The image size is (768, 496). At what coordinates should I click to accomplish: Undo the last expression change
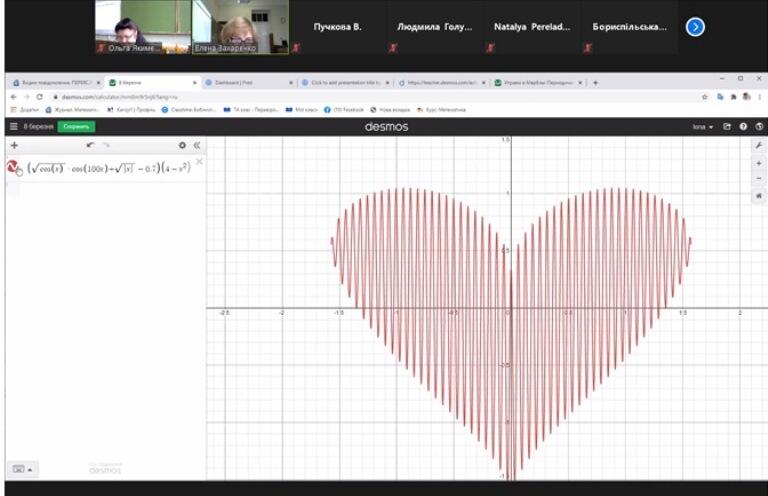click(x=90, y=145)
